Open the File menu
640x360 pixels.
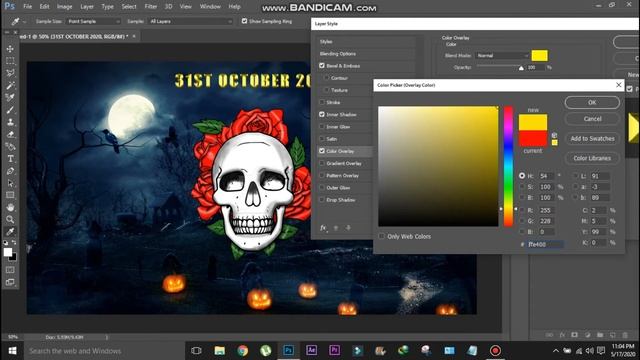(x=27, y=7)
